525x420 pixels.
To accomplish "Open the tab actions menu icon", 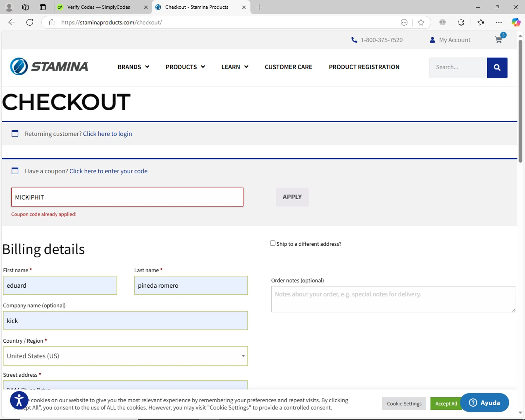I will pyautogui.click(x=43, y=7).
